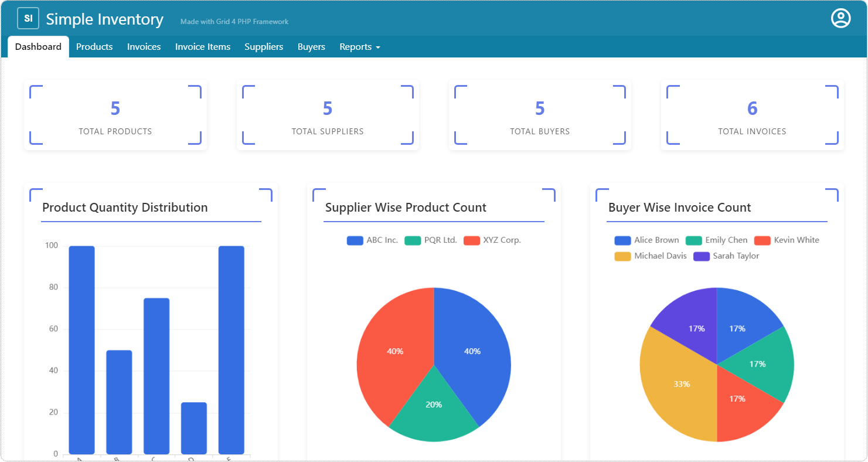The image size is (868, 462).
Task: Go to the Invoices tab
Action: coord(144,47)
